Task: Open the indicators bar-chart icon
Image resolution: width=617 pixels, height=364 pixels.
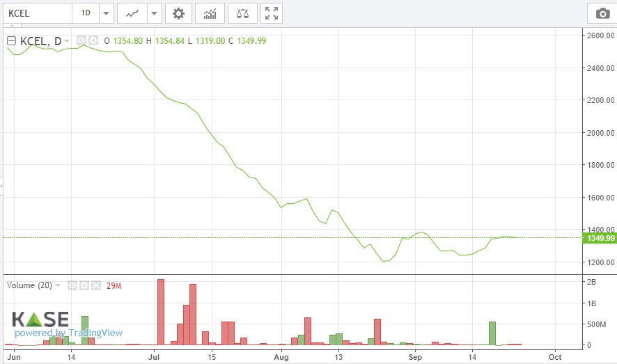Action: pyautogui.click(x=210, y=13)
